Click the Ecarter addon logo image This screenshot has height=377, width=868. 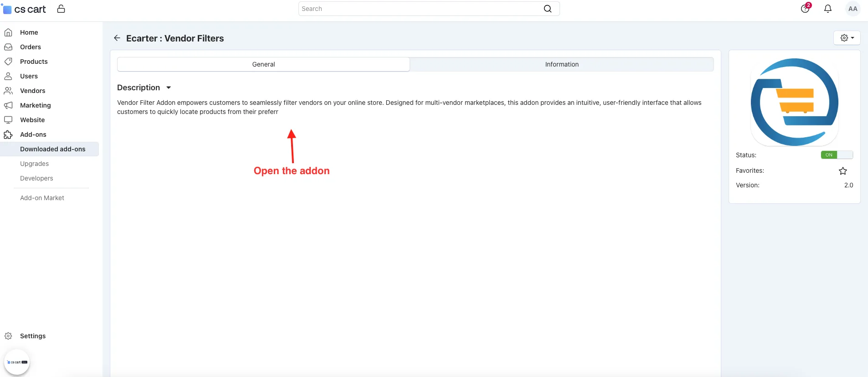tap(795, 102)
